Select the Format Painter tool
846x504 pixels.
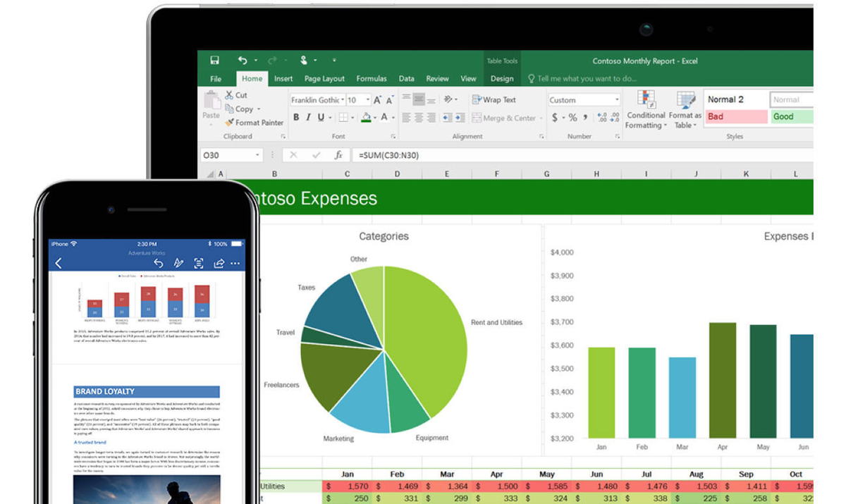[x=254, y=123]
